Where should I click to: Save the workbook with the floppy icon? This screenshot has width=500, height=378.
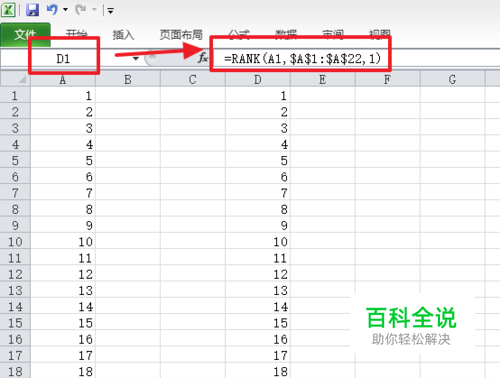click(x=32, y=10)
